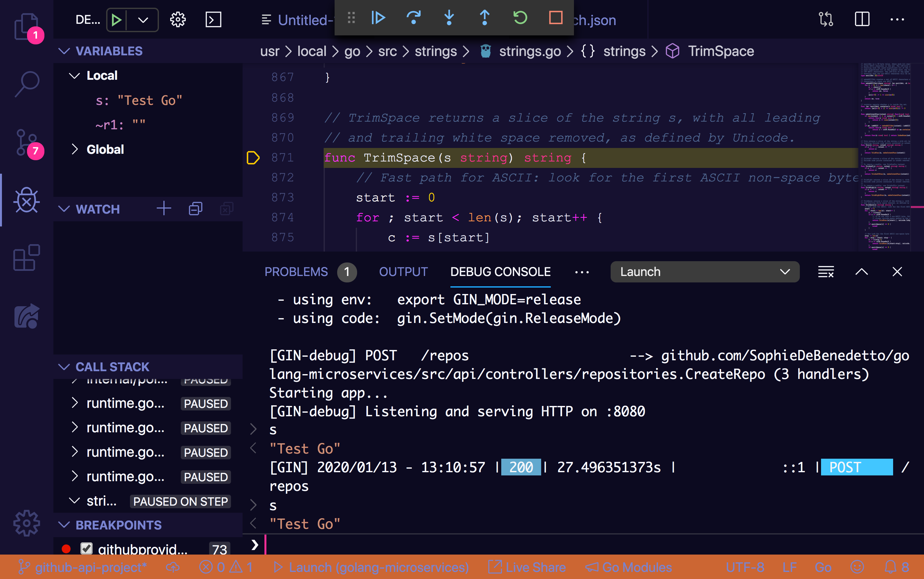Select the PROBLEMS tab
This screenshot has width=924, height=579.
[296, 271]
